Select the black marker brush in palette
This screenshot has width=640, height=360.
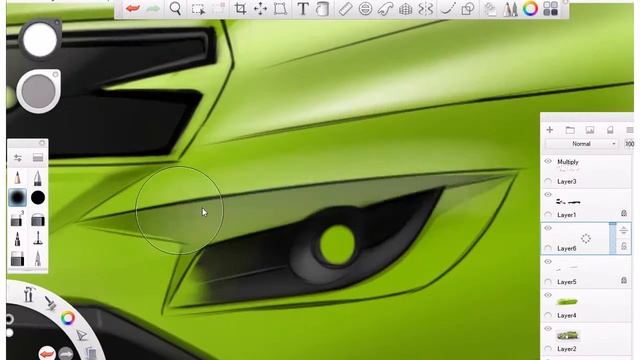pos(18,239)
